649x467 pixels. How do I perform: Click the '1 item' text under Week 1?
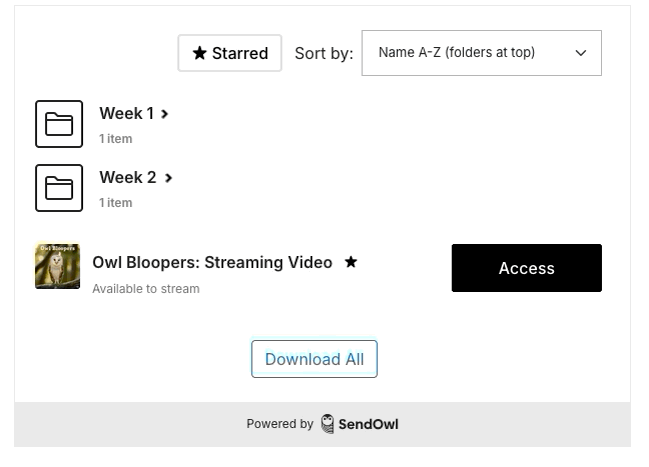click(115, 139)
